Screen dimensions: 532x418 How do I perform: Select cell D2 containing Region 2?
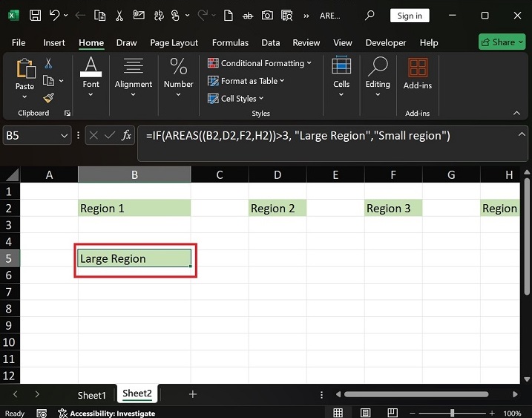[x=278, y=209]
